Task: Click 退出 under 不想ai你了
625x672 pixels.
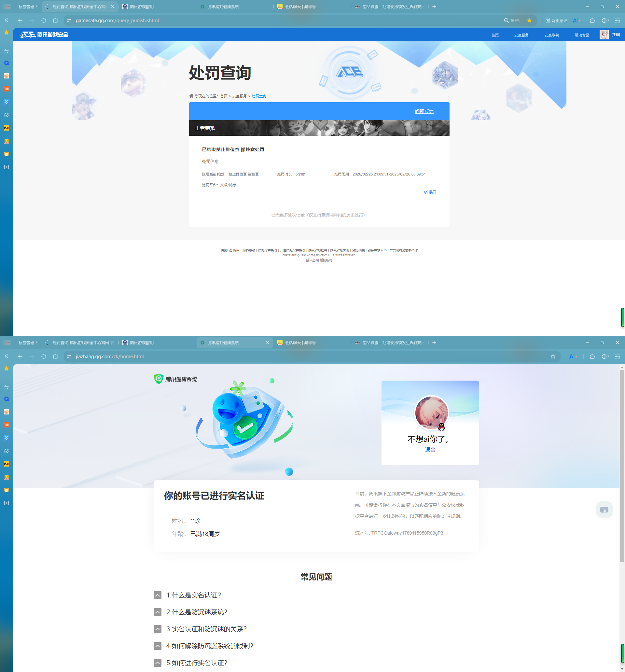Action: 430,450
